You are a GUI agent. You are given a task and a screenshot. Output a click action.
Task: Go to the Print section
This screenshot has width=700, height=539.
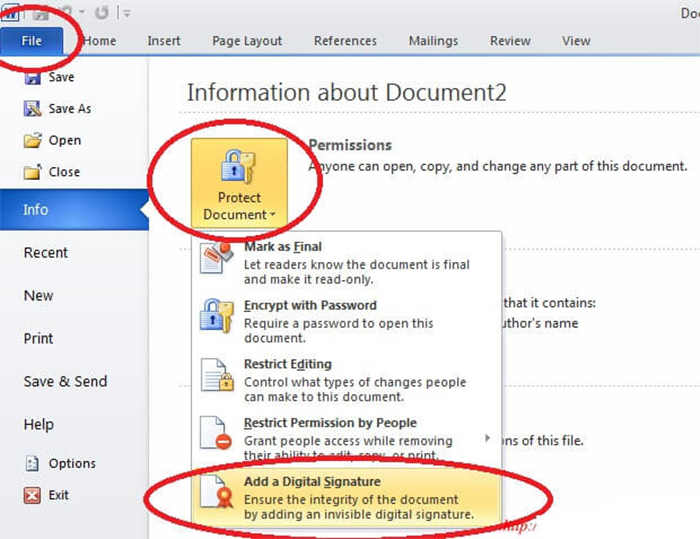[x=38, y=338]
